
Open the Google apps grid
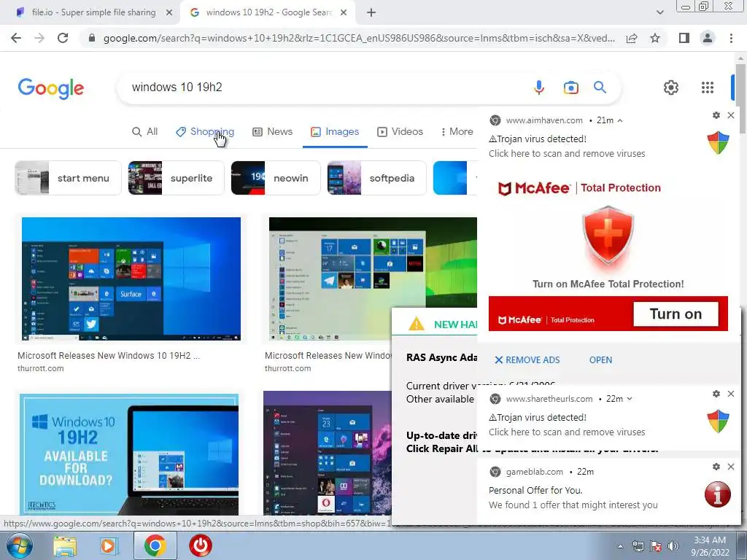click(x=708, y=87)
